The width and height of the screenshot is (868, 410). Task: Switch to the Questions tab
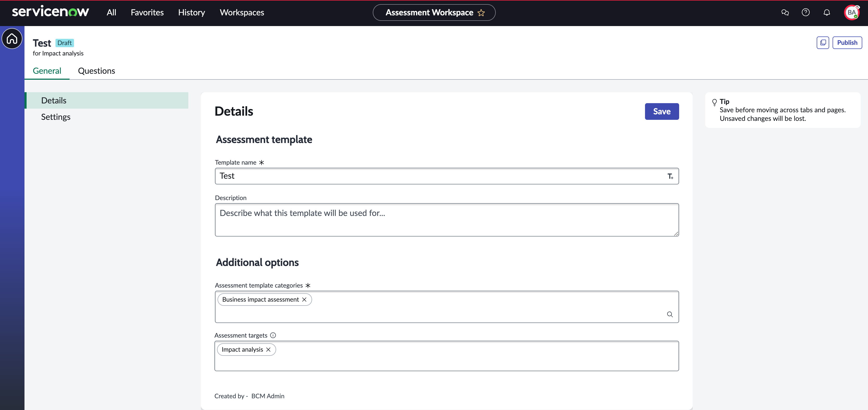(96, 71)
